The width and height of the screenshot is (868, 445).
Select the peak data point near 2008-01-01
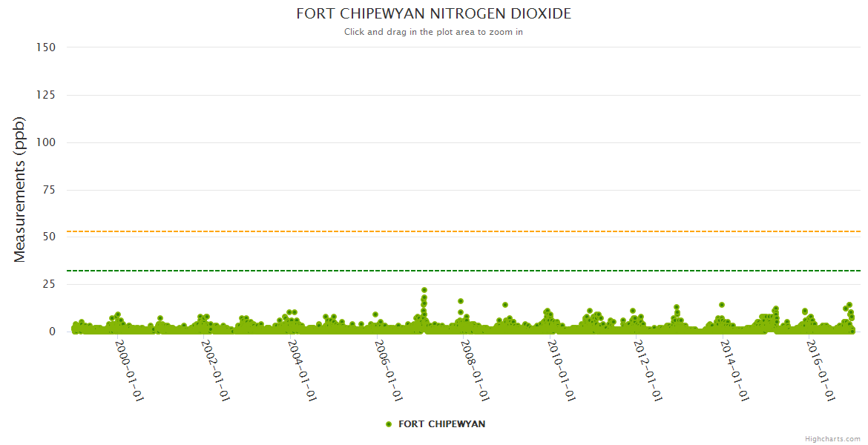pos(461,301)
